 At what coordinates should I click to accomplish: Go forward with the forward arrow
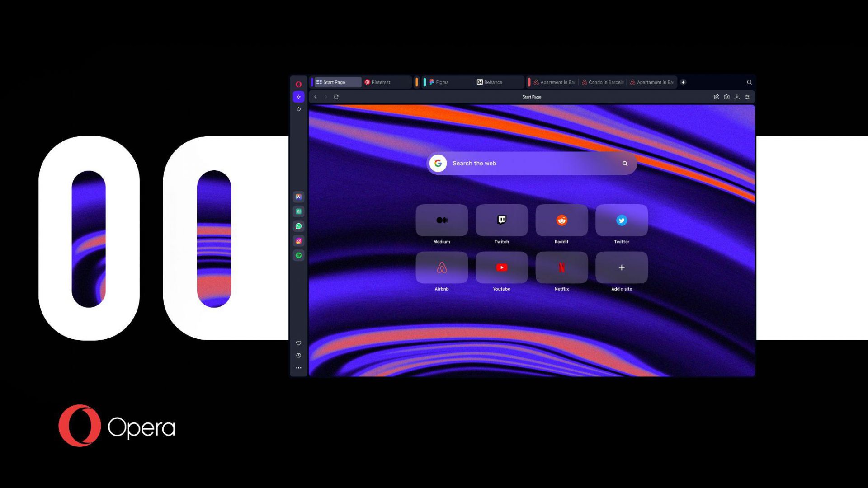(325, 97)
